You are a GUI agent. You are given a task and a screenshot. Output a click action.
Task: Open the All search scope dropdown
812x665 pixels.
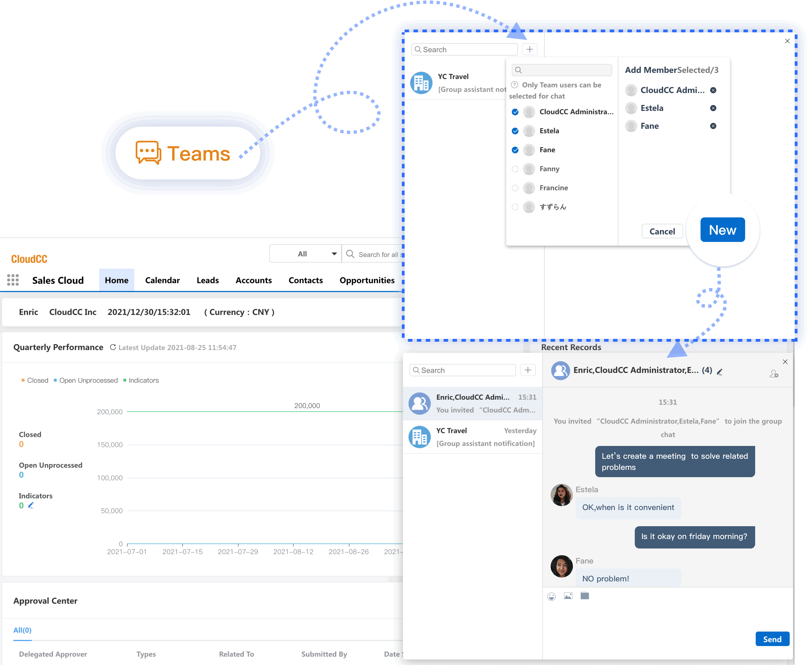[305, 254]
